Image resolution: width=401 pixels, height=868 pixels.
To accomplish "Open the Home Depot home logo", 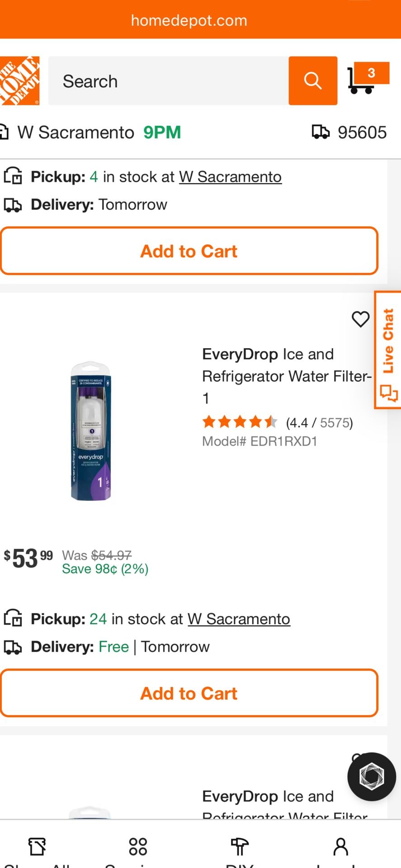I will (x=20, y=81).
